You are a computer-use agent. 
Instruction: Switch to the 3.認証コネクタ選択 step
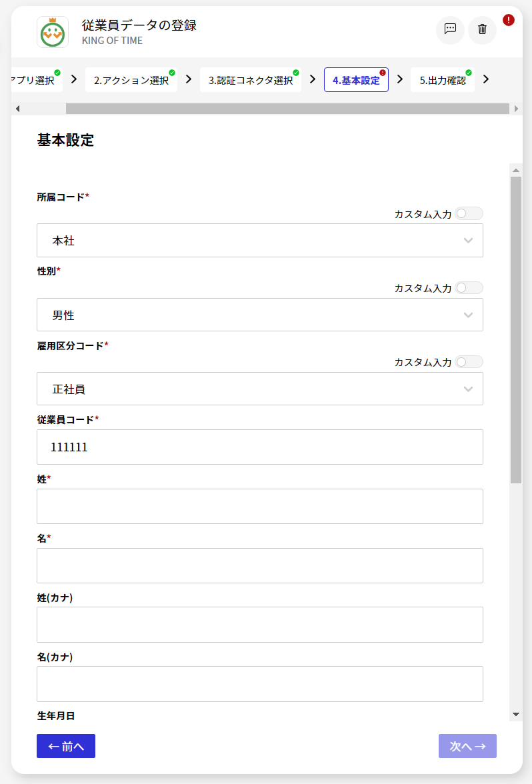pos(251,80)
